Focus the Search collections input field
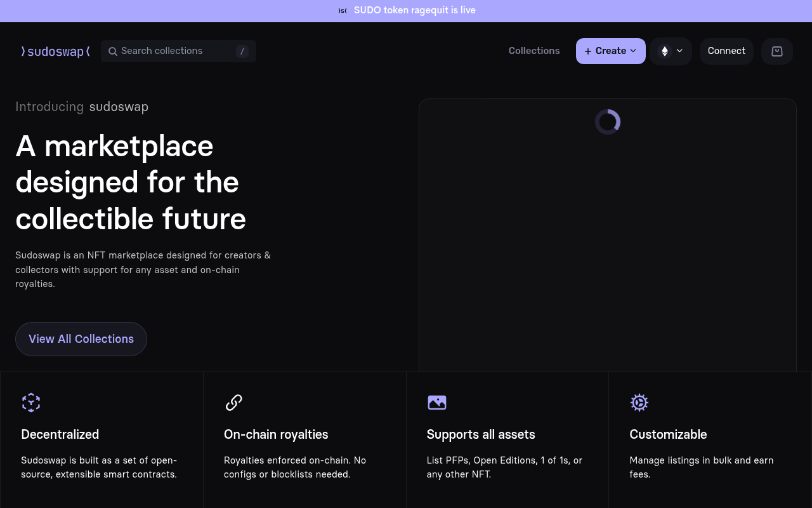 (178, 51)
